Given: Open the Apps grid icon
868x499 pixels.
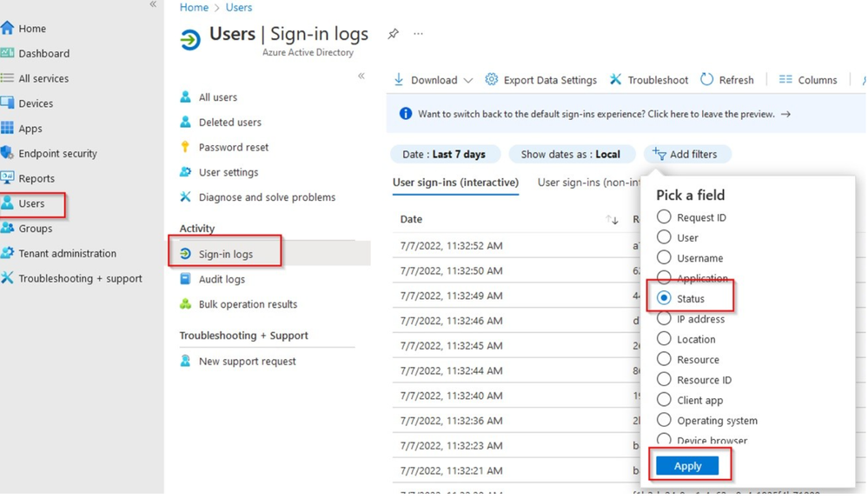Looking at the screenshot, I should coord(7,128).
